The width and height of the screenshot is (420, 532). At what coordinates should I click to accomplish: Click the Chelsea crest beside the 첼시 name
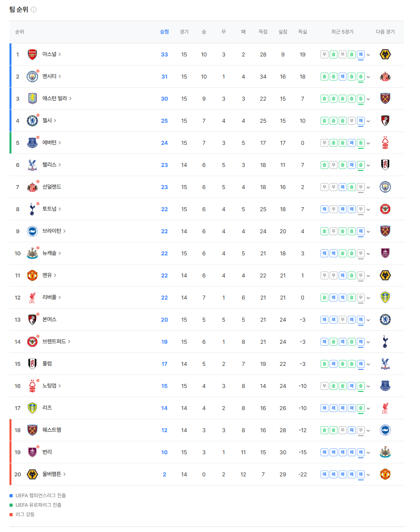click(32, 121)
